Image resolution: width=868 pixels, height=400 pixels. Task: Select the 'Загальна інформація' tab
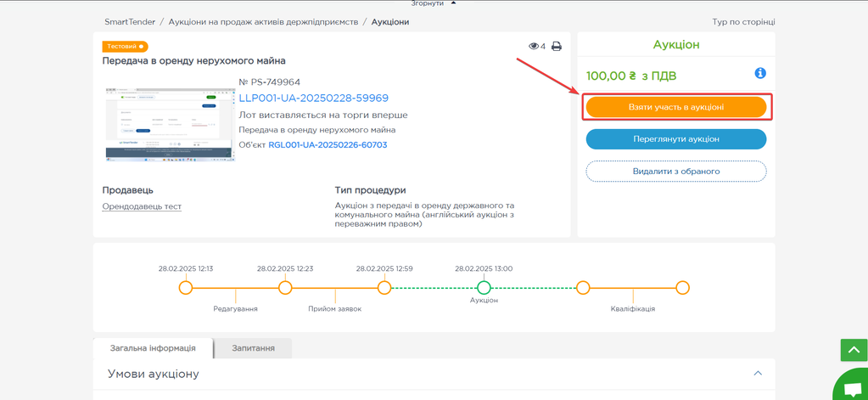153,348
